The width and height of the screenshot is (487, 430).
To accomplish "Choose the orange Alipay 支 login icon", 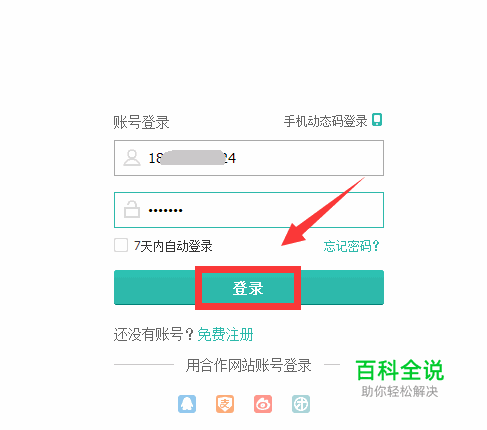I will [225, 404].
